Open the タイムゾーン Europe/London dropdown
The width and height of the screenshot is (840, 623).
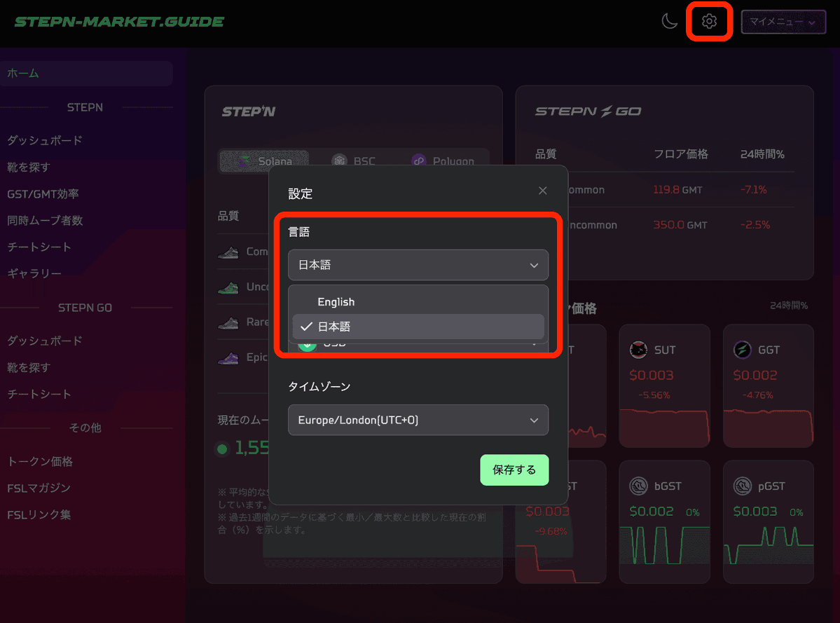418,420
